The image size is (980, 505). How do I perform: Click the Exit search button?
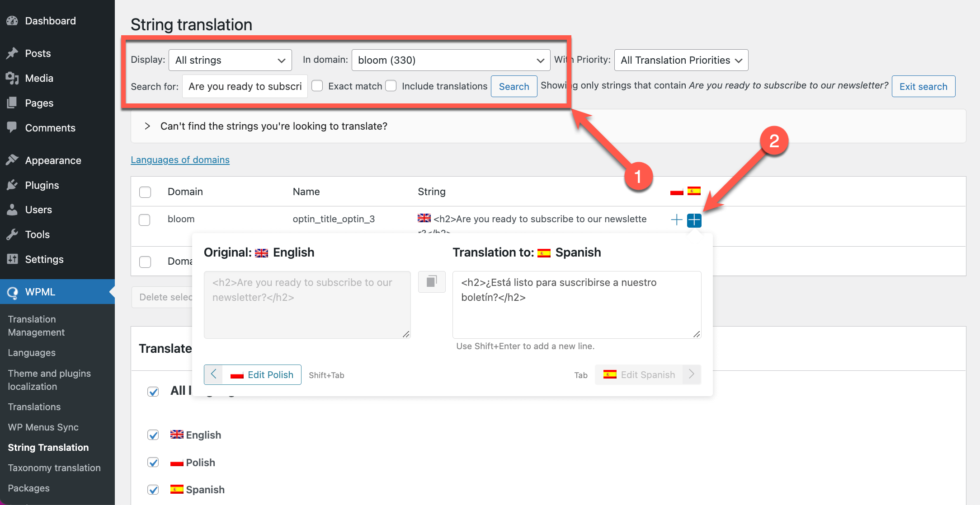coord(923,86)
